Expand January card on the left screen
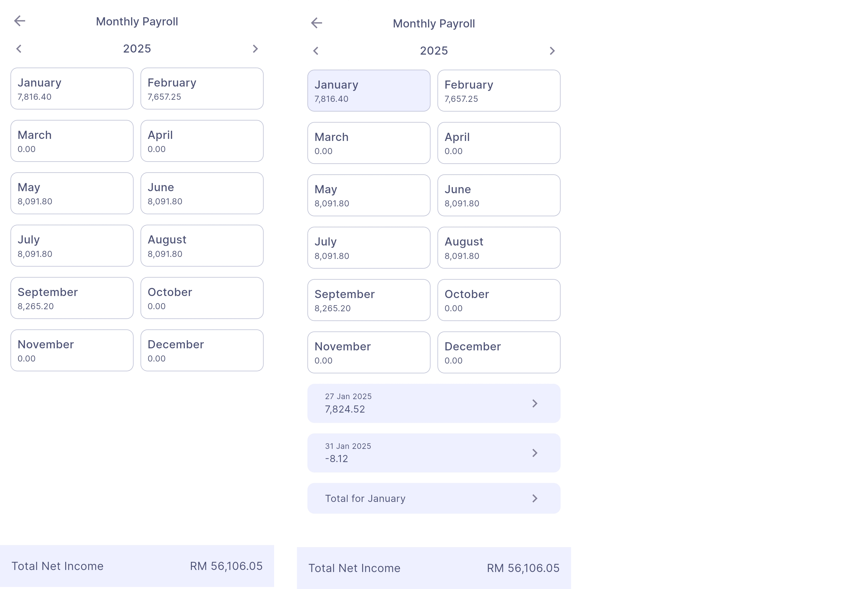 point(72,89)
